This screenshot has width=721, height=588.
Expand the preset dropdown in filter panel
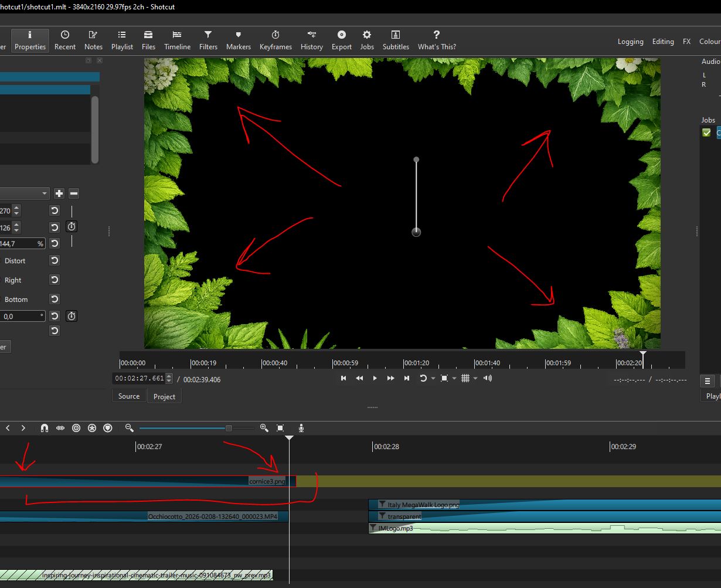tap(45, 193)
